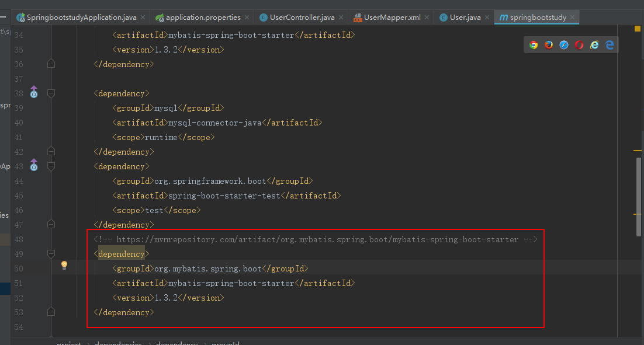Screen dimensions: 644x345
Task: Collapse fold marker at line 36
Action: [51, 64]
